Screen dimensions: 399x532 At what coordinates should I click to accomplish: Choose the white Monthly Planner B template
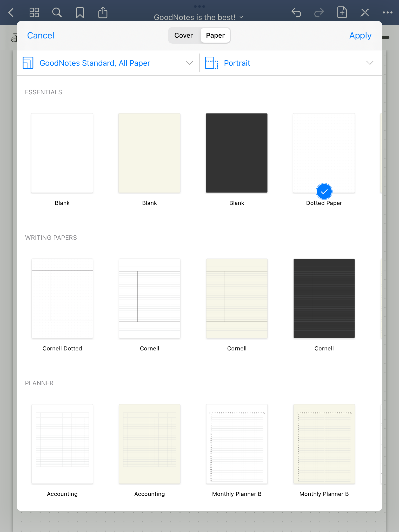237,444
